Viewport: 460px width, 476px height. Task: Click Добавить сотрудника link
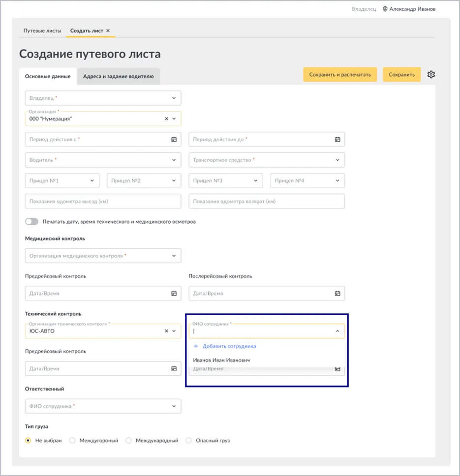point(229,346)
